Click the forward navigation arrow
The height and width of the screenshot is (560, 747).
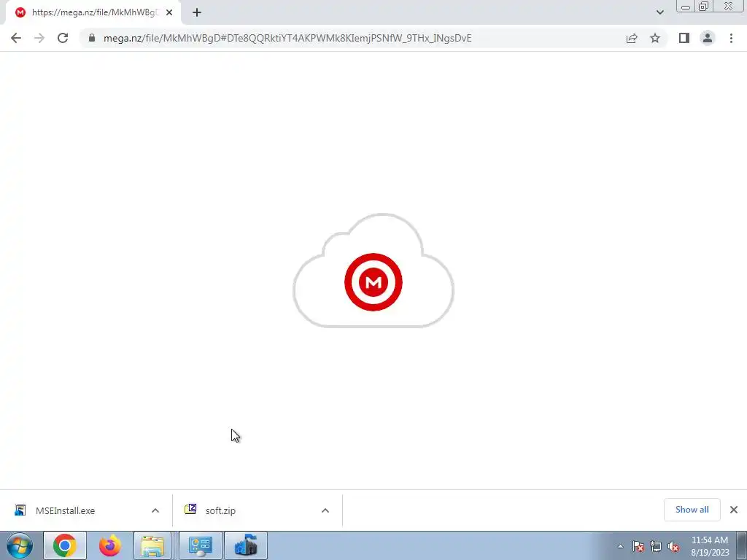[39, 38]
